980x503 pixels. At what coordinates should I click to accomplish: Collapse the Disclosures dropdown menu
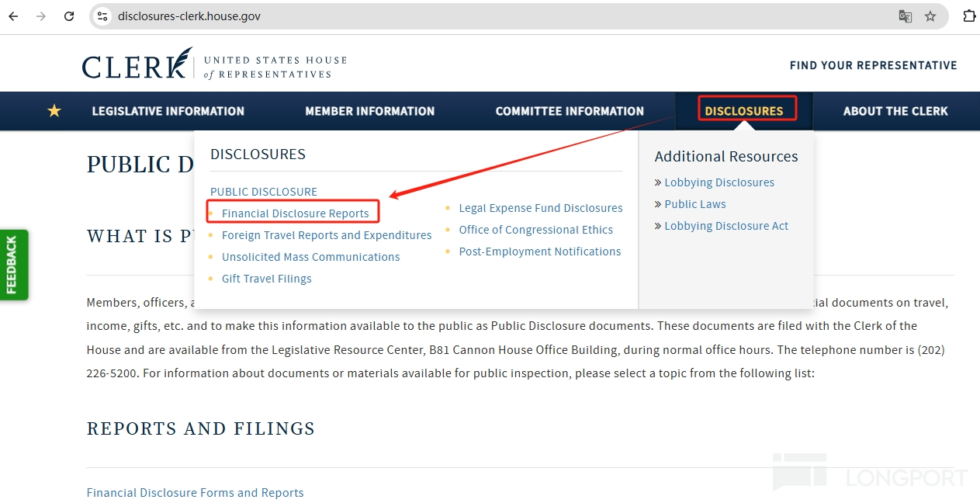744,111
